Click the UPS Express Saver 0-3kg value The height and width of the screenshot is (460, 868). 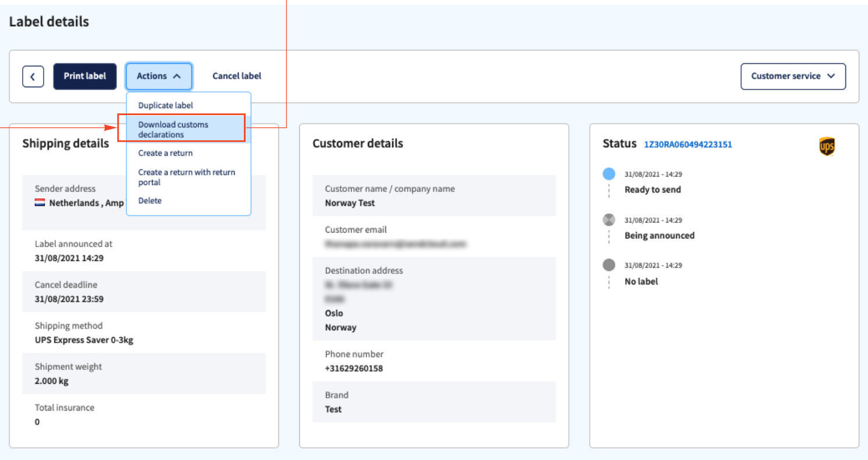[84, 340]
